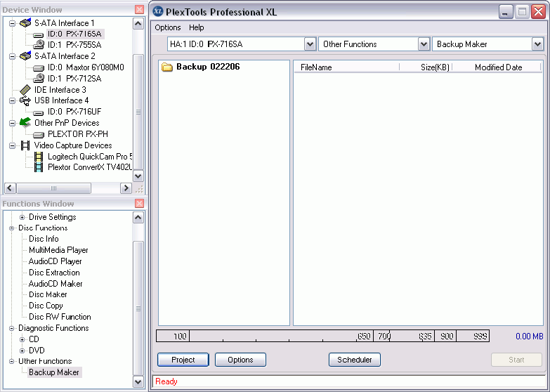
Task: Expand the DVD diagnostics node
Action: coord(22,351)
